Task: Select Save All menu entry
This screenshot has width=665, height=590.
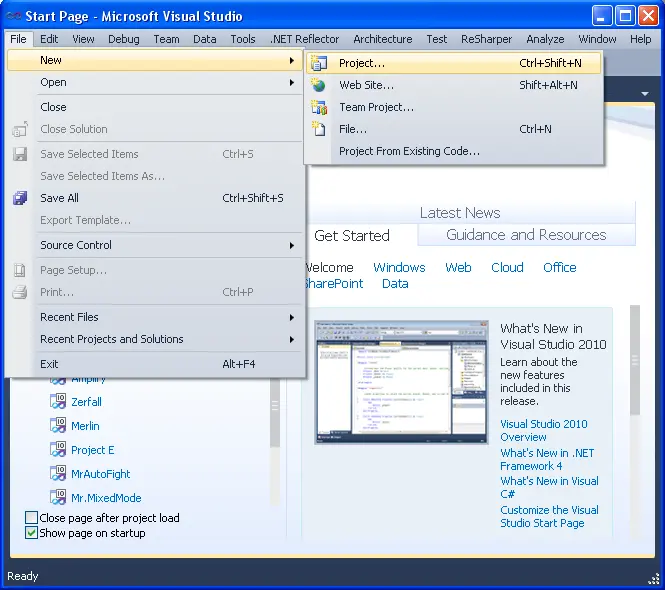Action: coord(156,198)
